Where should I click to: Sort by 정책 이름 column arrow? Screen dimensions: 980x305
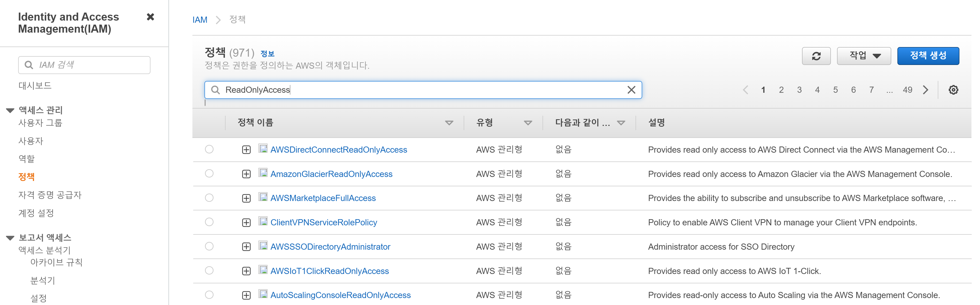pos(449,123)
